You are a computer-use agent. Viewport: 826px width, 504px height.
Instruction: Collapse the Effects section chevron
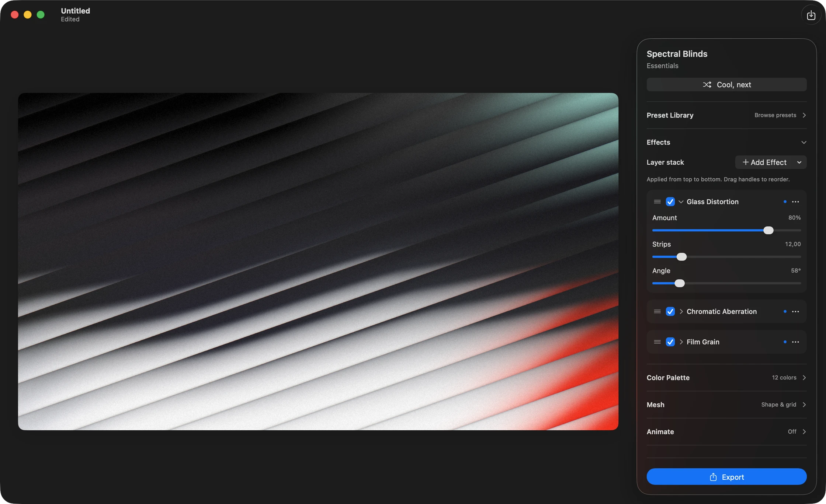[804, 142]
